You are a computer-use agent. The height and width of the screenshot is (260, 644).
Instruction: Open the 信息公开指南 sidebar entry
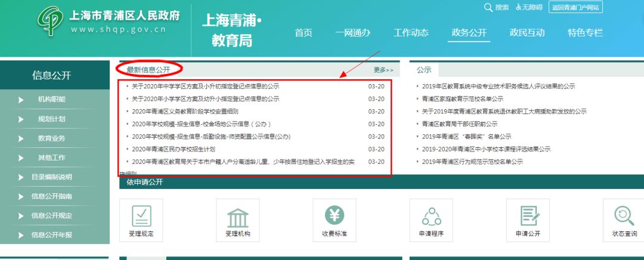[51, 196]
